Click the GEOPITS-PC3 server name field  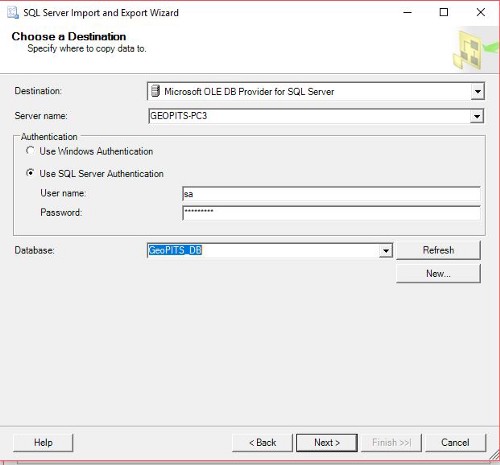309,116
